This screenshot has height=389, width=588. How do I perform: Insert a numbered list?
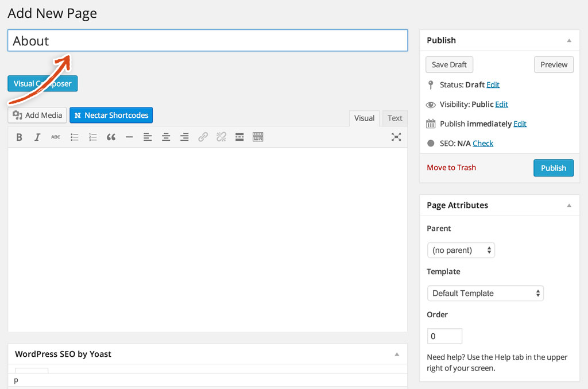tap(92, 137)
